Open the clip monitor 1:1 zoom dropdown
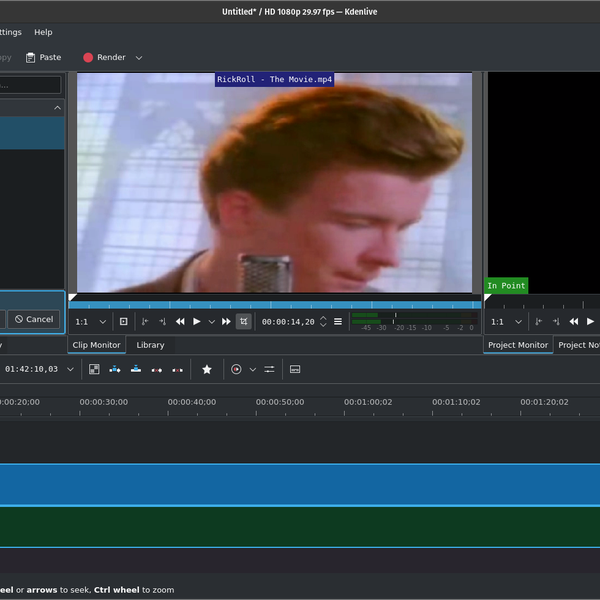This screenshot has width=600, height=600. 90,322
